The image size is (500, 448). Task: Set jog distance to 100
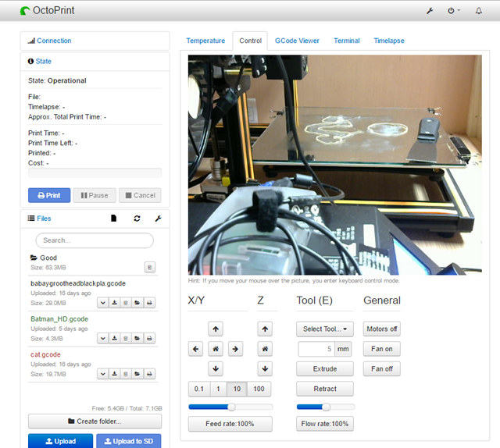pos(259,389)
